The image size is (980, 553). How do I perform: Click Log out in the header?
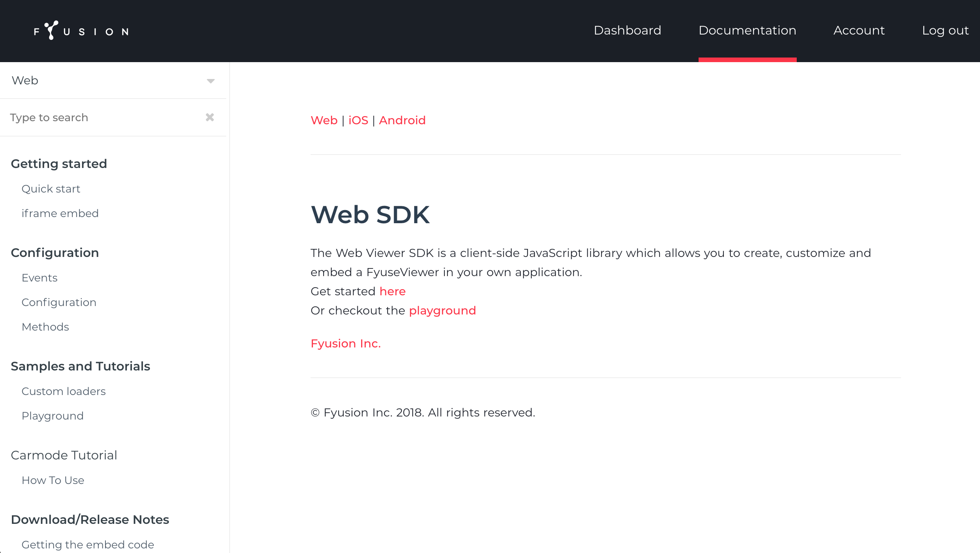(945, 30)
